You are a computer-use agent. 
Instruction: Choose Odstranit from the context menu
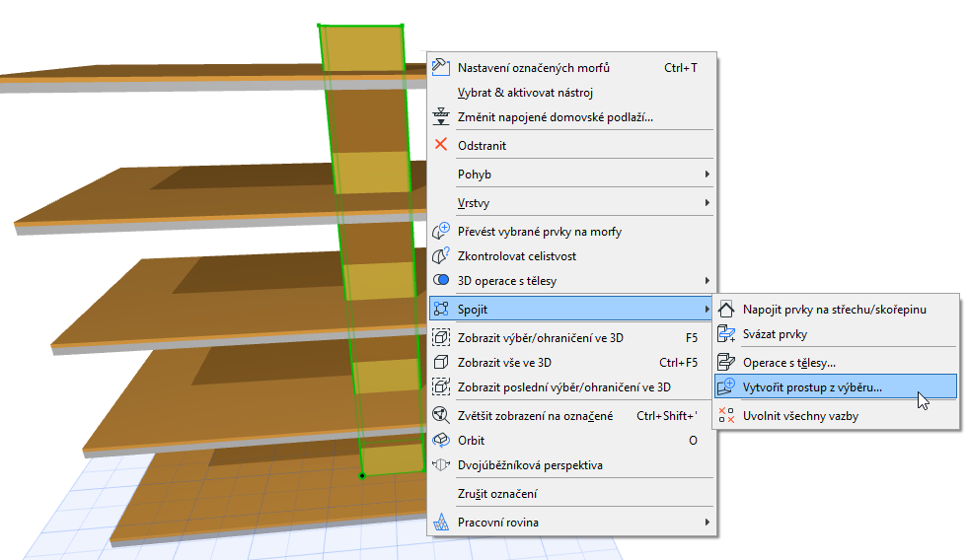(x=571, y=145)
